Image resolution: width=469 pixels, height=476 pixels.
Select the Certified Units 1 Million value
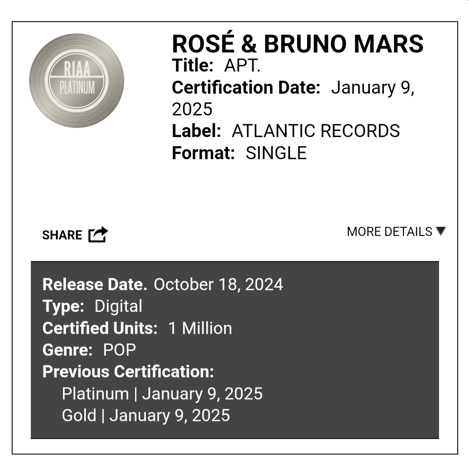point(200,328)
